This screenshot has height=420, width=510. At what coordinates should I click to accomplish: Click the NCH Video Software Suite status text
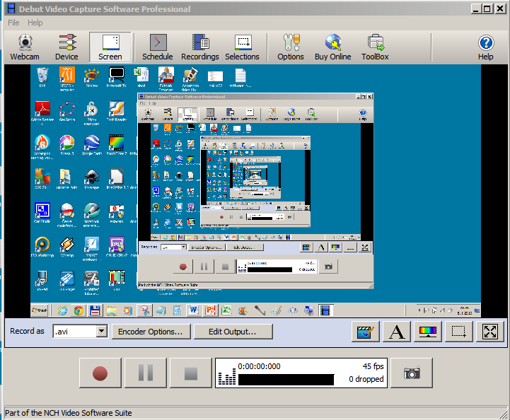click(69, 413)
